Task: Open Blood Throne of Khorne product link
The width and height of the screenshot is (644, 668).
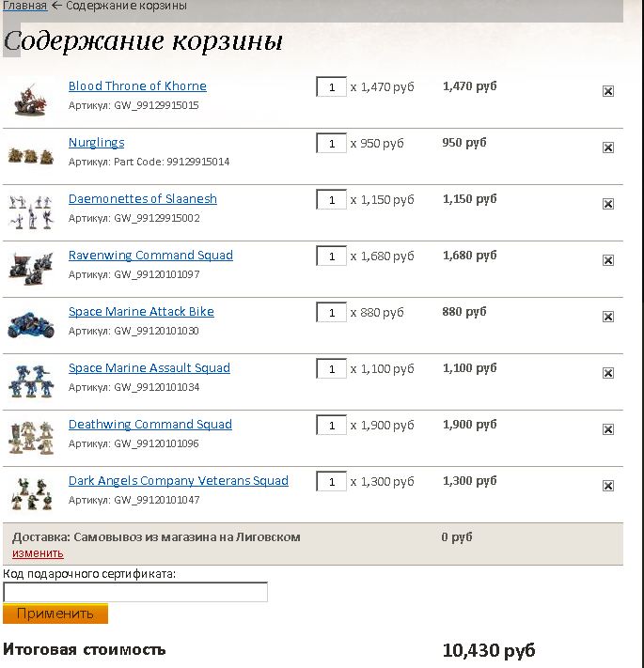Action: click(137, 86)
